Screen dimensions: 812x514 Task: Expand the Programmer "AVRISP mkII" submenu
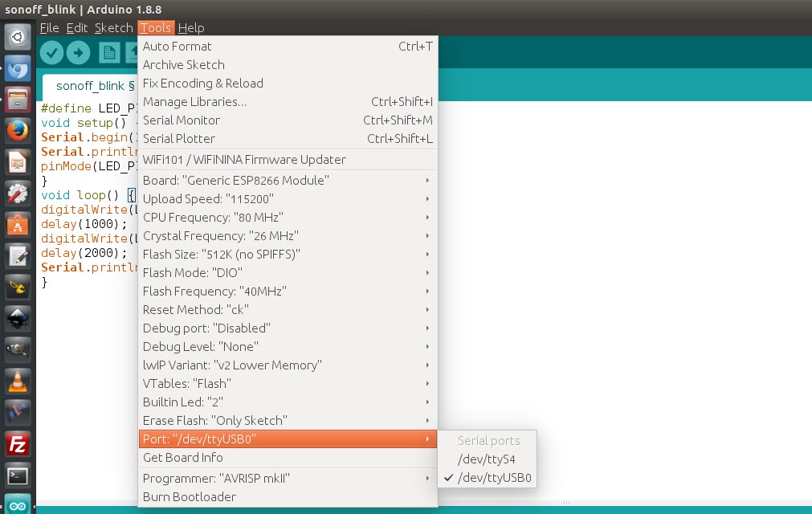[x=288, y=479]
